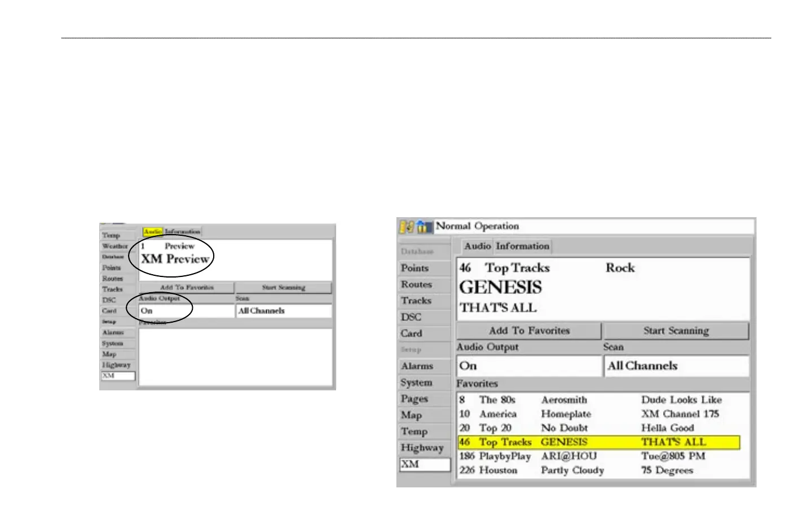Image resolution: width=812 pixels, height=528 pixels.
Task: Select the Highway tab in the large screen
Action: [x=425, y=448]
